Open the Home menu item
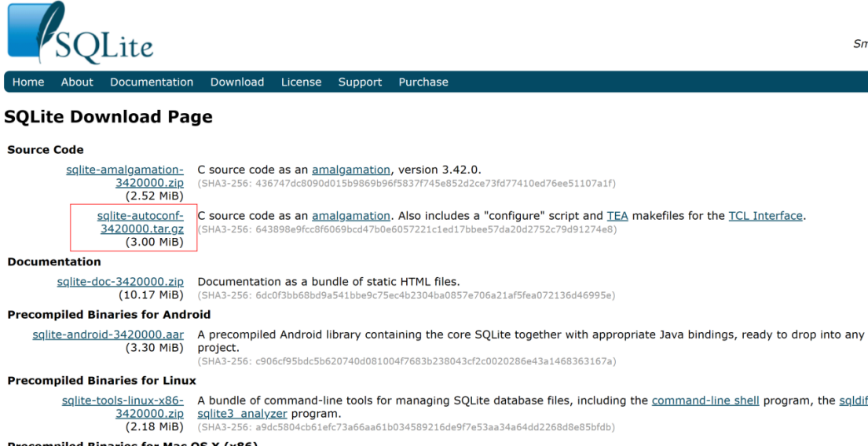868x446 pixels. [28, 82]
